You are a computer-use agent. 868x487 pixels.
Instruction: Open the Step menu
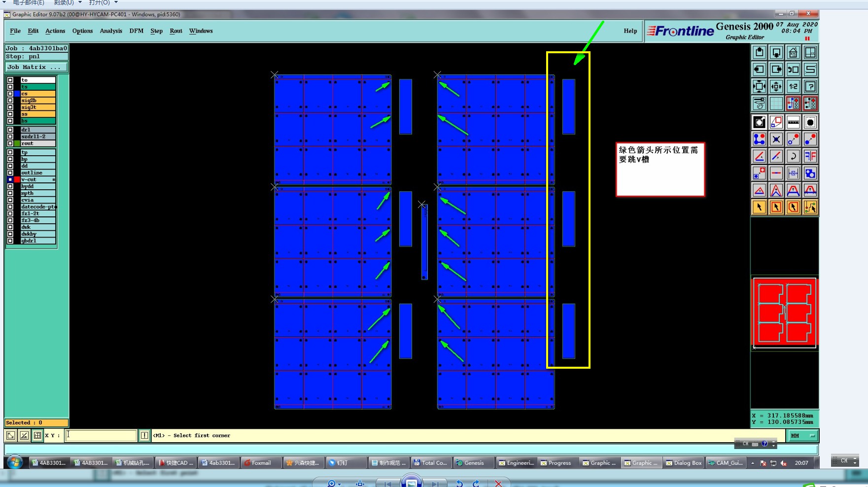pyautogui.click(x=157, y=31)
